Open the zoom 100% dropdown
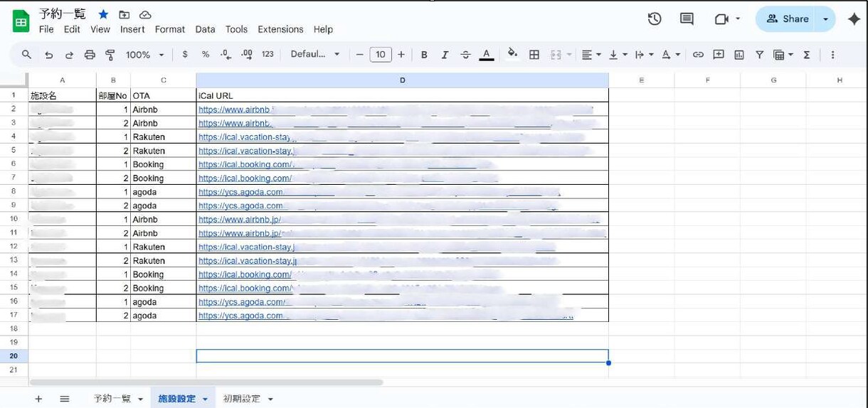 tap(145, 55)
